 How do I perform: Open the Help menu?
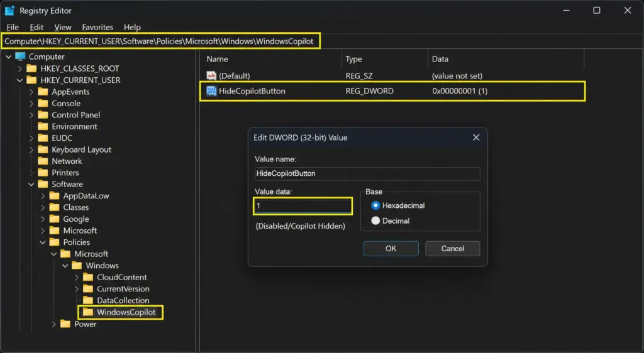[132, 27]
